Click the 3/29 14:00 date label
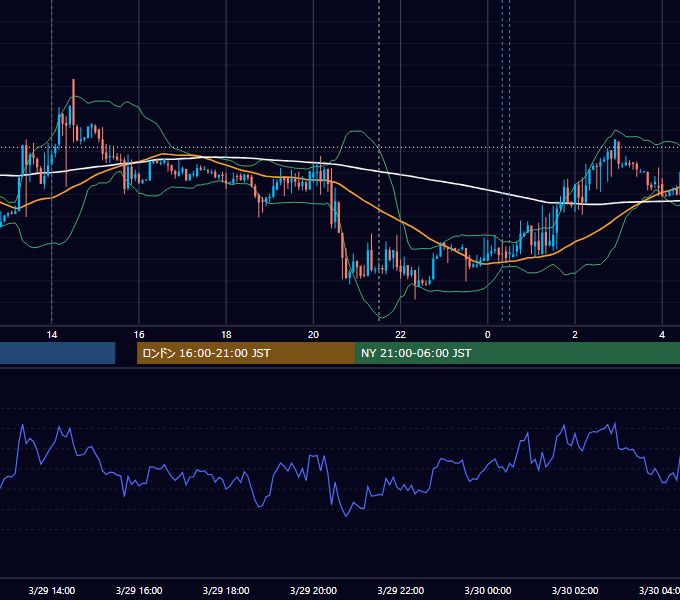 [x=52, y=590]
